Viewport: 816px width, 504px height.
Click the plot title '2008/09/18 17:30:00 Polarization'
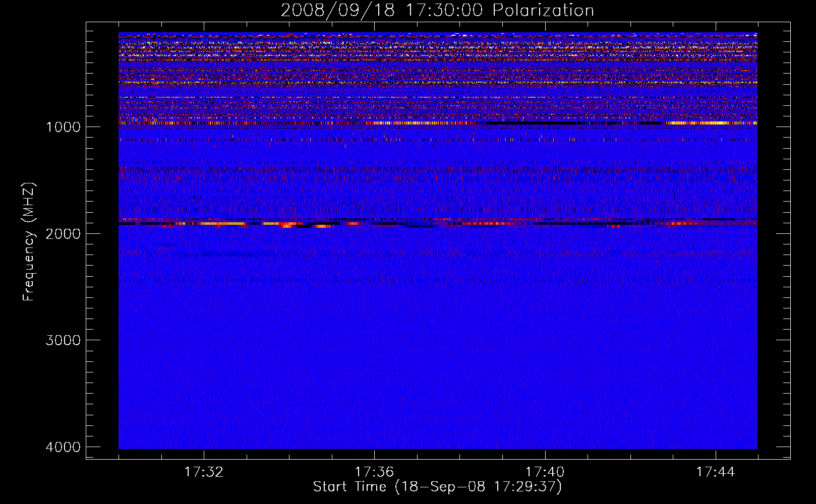click(x=437, y=10)
